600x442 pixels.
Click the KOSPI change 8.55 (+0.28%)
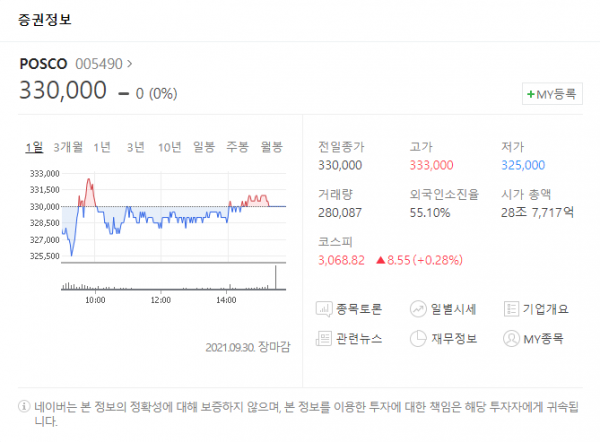click(x=419, y=260)
